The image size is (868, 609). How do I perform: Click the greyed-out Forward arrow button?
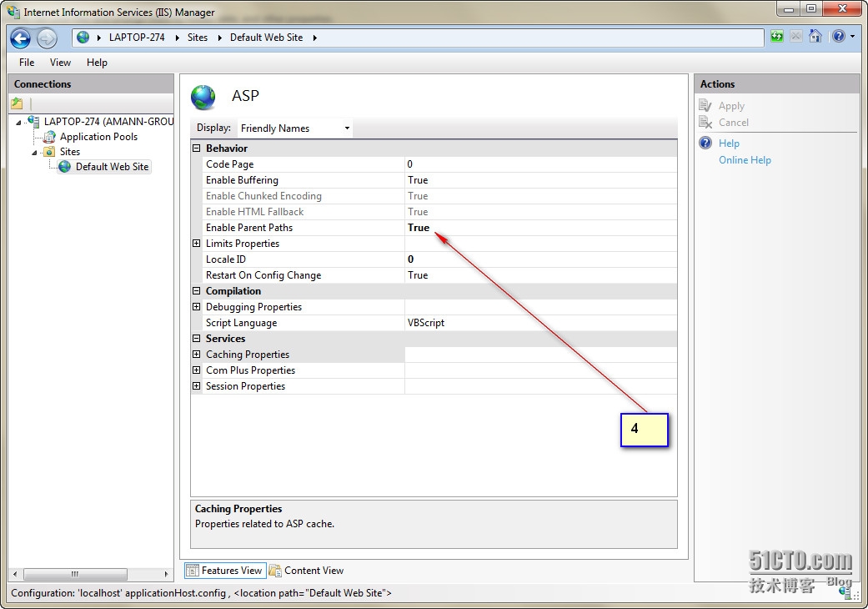click(x=47, y=38)
